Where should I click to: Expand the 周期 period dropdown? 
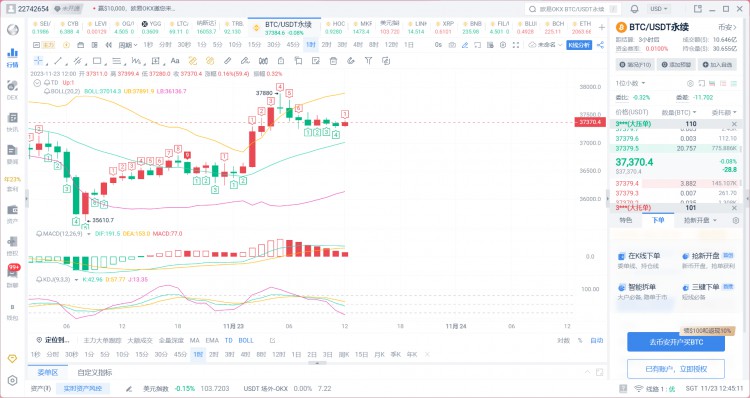click(128, 45)
